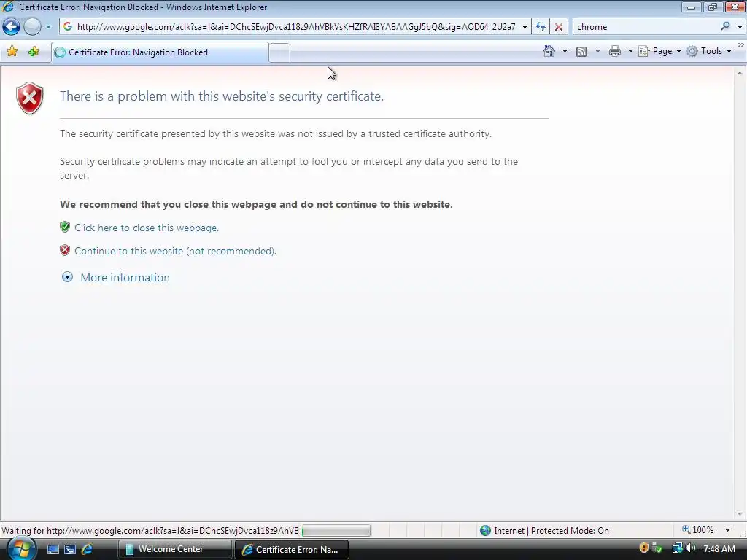Click the red Stop loading icon
The width and height of the screenshot is (747, 560).
[558, 27]
